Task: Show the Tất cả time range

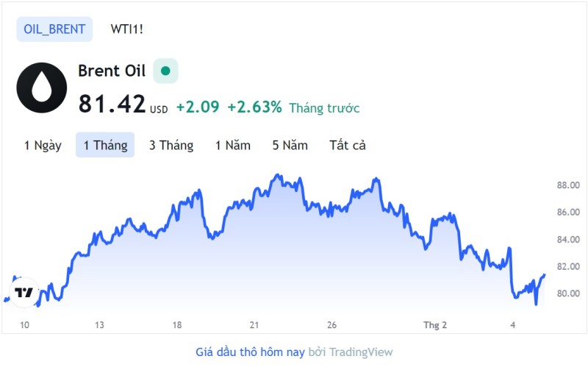Action: pos(348,145)
